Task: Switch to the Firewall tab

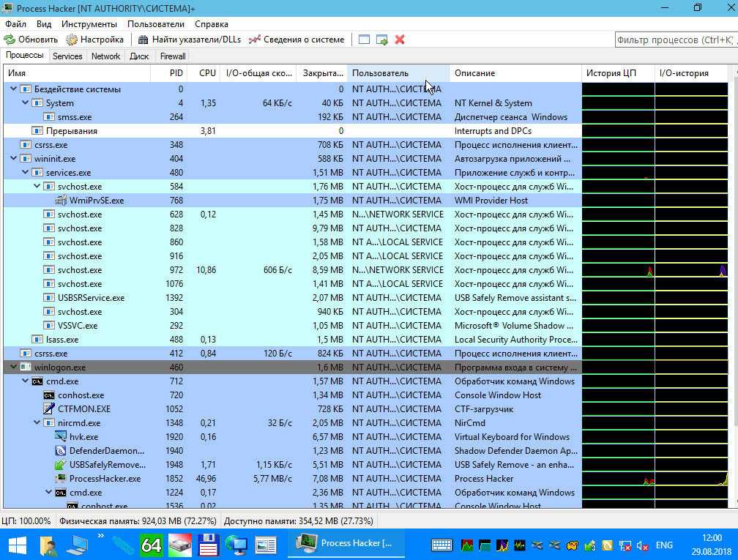Action: pyautogui.click(x=173, y=56)
